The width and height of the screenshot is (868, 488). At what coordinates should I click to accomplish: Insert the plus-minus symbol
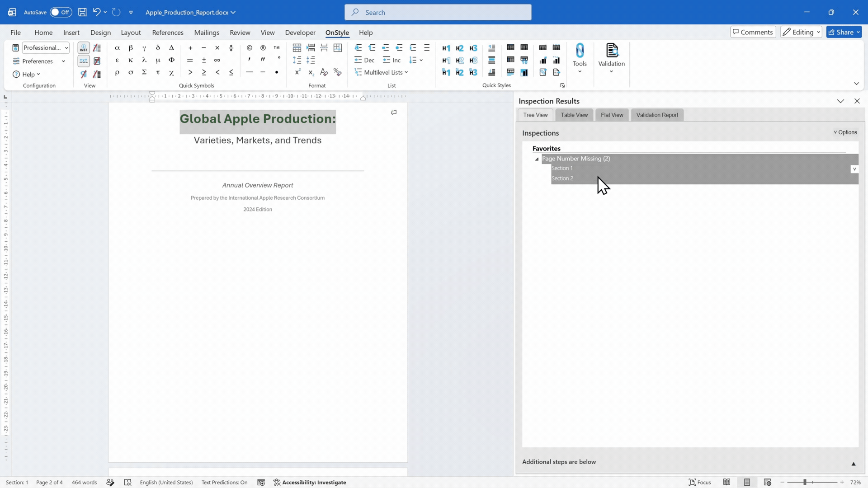(204, 60)
